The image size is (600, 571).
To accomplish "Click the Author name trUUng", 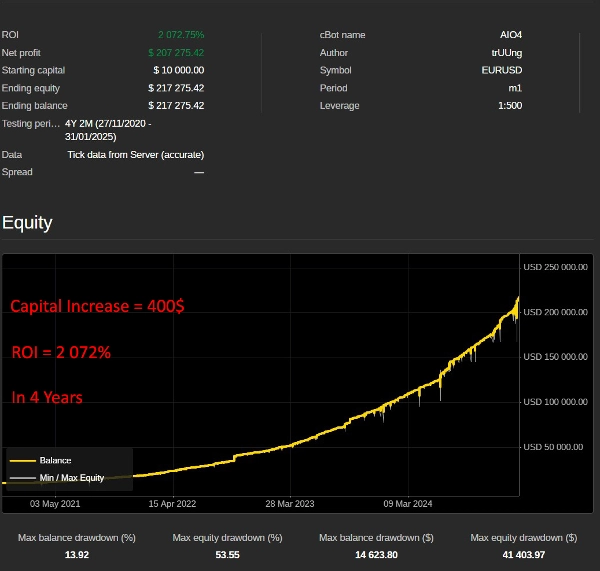I will [x=506, y=52].
